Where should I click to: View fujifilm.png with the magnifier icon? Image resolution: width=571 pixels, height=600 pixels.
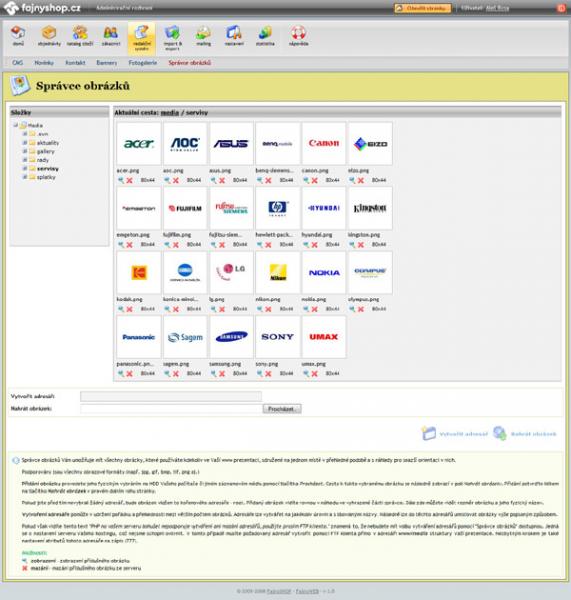tap(167, 245)
